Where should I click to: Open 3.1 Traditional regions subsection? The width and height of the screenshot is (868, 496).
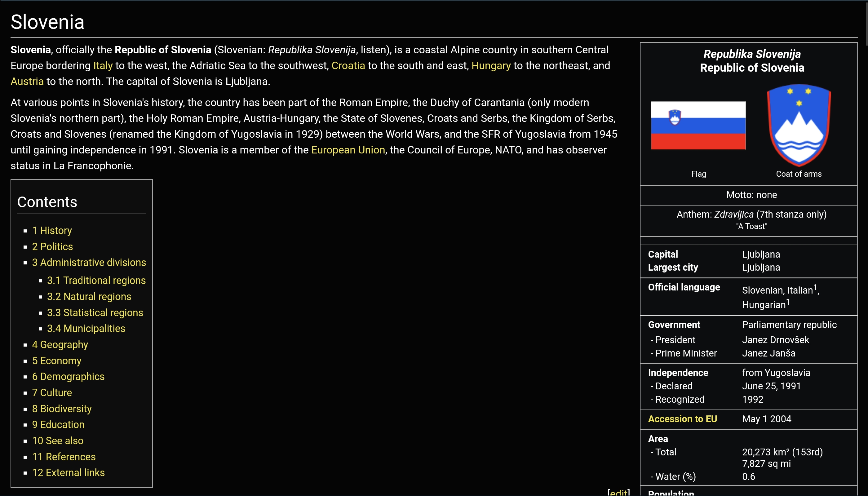pos(96,280)
